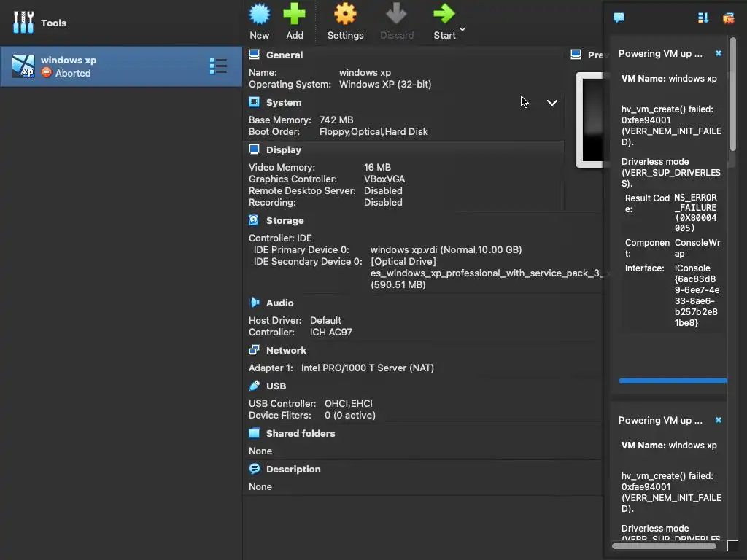Viewport: 747px width, 560px height.
Task: Click the Base Memory 742 MB value
Action: [336, 120]
